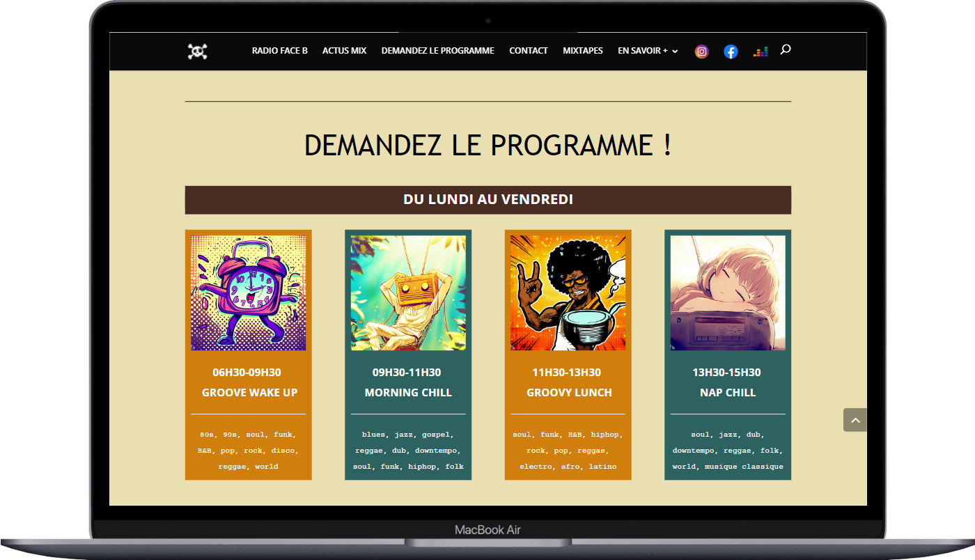Screen dimensions: 975x560
Task: Click the search magnifier icon
Action: point(786,49)
